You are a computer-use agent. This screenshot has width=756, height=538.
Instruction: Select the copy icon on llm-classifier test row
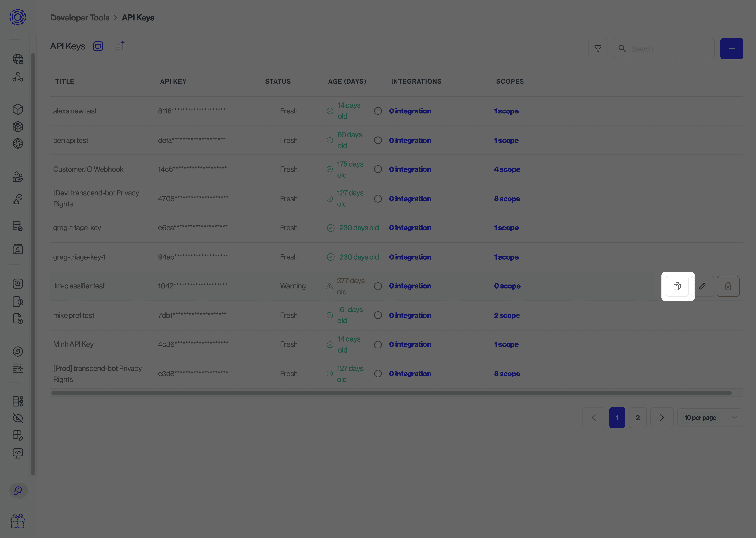pyautogui.click(x=677, y=286)
